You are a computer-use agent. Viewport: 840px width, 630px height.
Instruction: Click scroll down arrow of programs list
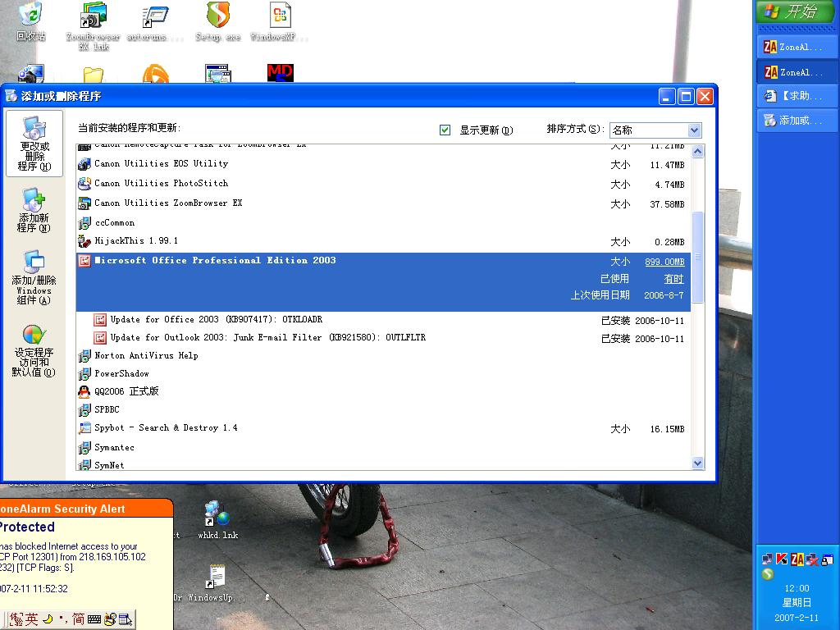pyautogui.click(x=697, y=463)
